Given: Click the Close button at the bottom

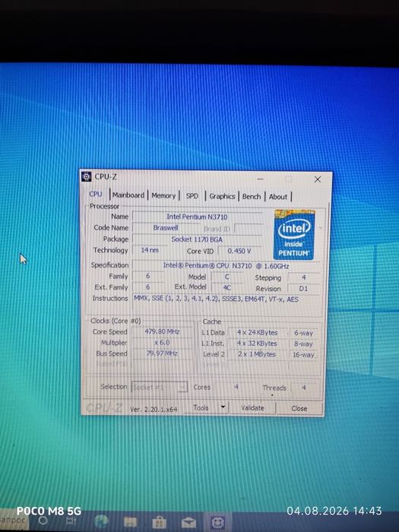Looking at the screenshot, I should click(x=299, y=409).
